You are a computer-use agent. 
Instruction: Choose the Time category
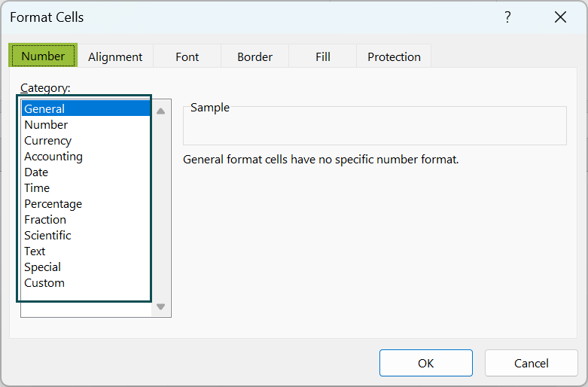[x=86, y=187]
